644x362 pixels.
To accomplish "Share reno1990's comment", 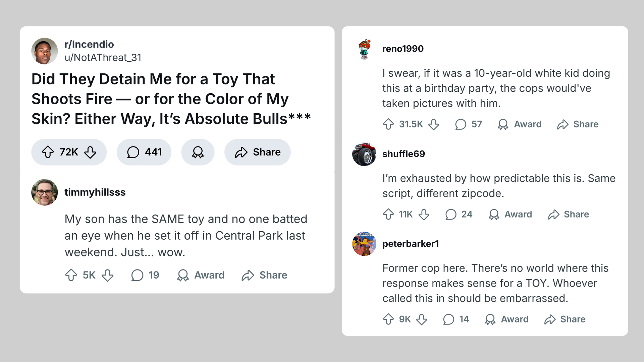I will 578,124.
